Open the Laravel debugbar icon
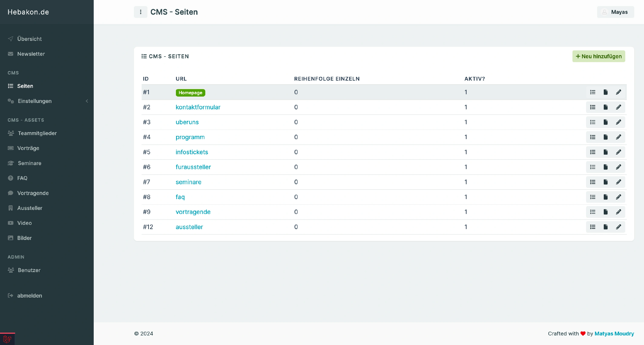The width and height of the screenshot is (644, 345). coord(7,339)
